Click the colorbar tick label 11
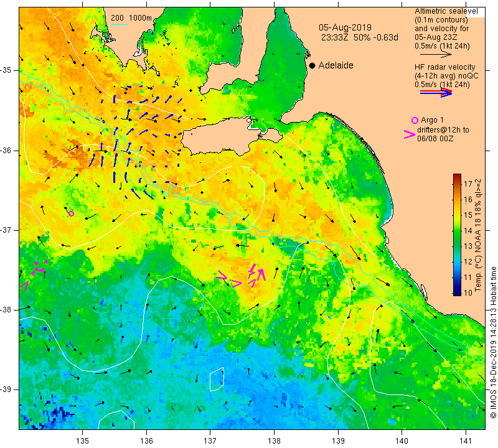 468,277
